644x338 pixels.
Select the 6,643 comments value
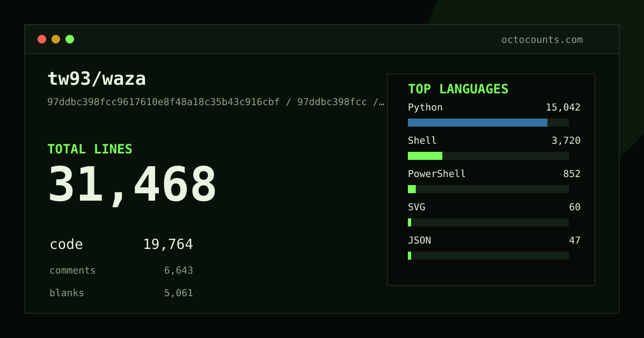(x=179, y=270)
